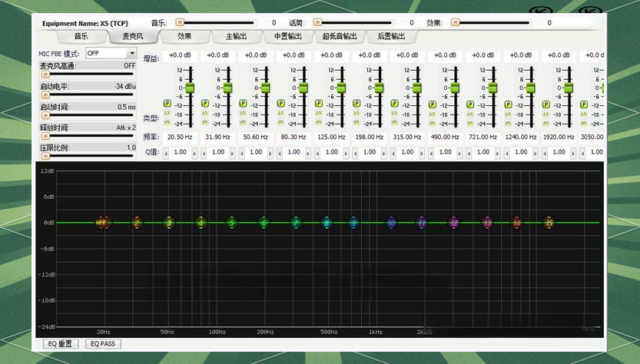This screenshot has width=640, height=364.
Task: Enable P filter type on 490.00 Hz band
Action: tap(431, 104)
